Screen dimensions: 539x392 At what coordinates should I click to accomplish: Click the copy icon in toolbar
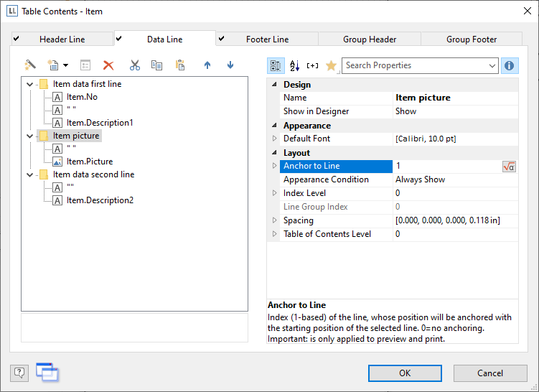point(156,65)
